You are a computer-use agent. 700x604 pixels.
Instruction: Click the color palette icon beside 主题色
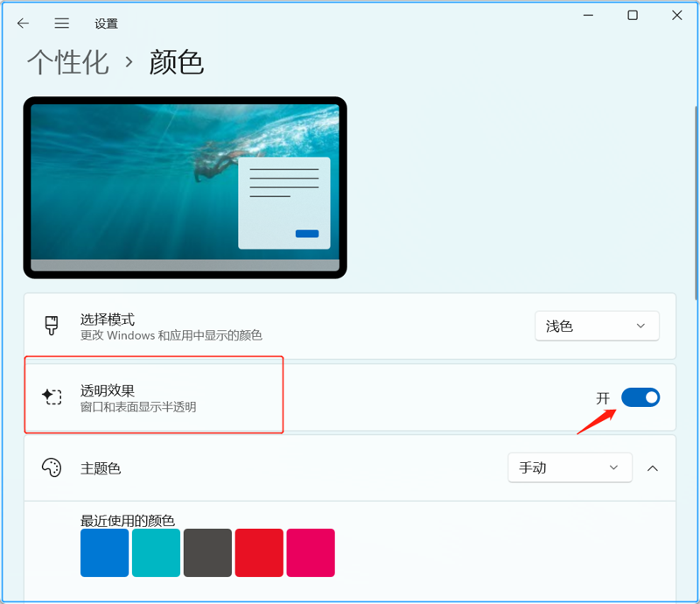(52, 467)
